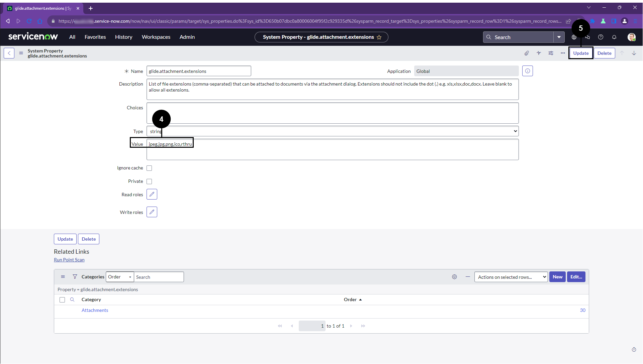Click the Write roles pencil edit icon

(x=152, y=212)
